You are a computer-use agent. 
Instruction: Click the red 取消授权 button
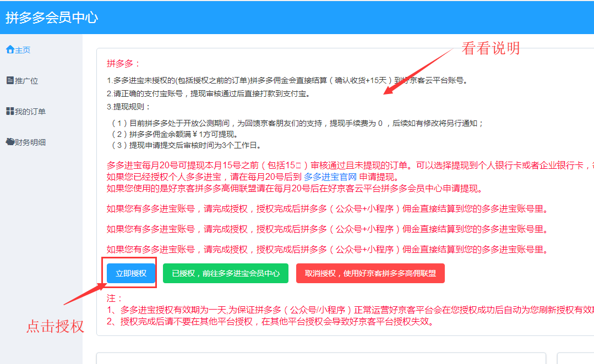point(370,273)
